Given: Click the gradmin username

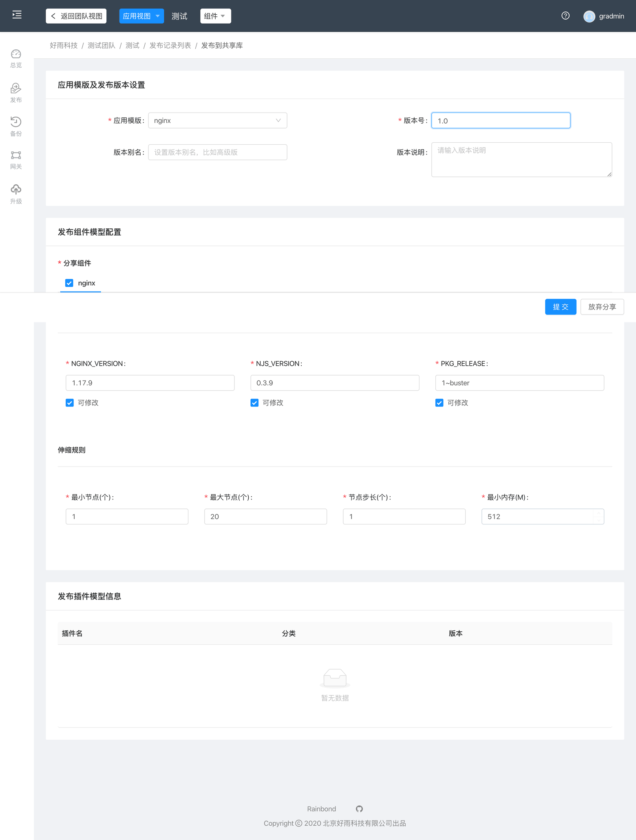Looking at the screenshot, I should coord(612,16).
